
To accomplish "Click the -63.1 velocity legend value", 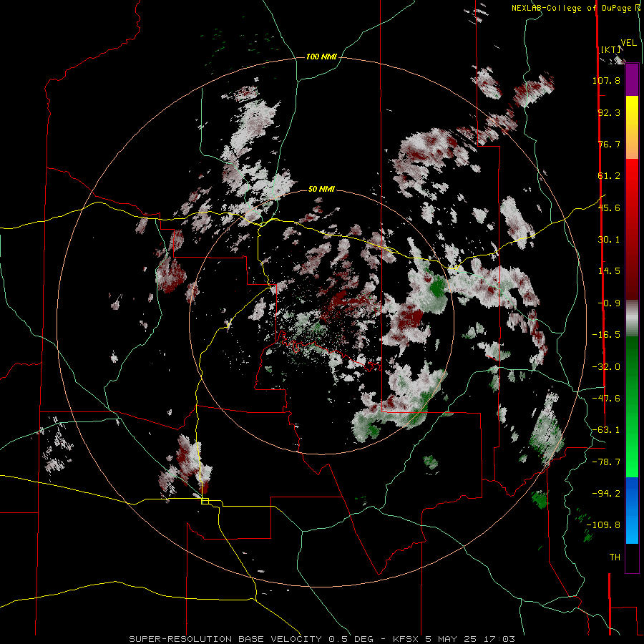I will (x=606, y=430).
